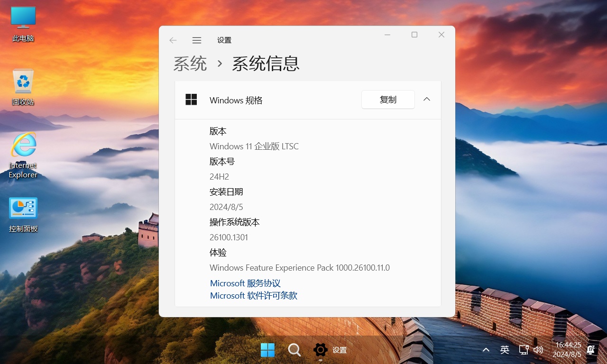The width and height of the screenshot is (607, 364).
Task: Go back in the Settings window
Action: pos(173,40)
